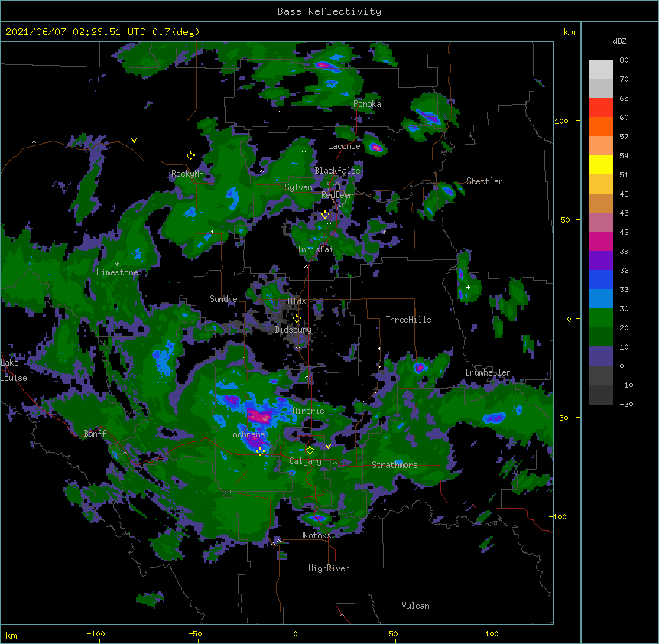Select the purple 36-39 dBZ legend swatch
This screenshot has width=659, height=644.
601,261
